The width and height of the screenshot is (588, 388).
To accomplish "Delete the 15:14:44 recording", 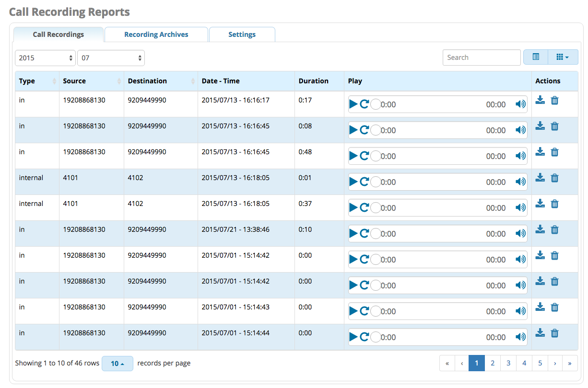I will tap(554, 333).
